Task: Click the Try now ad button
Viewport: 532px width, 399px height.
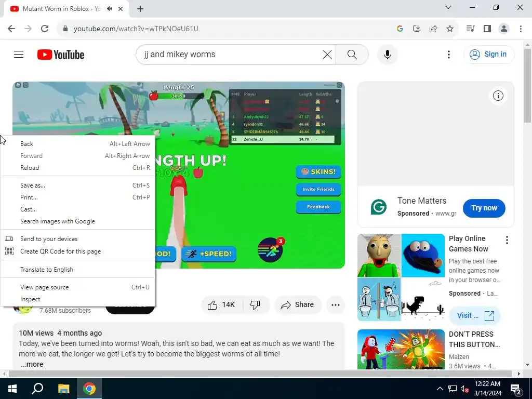Action: [x=484, y=208]
